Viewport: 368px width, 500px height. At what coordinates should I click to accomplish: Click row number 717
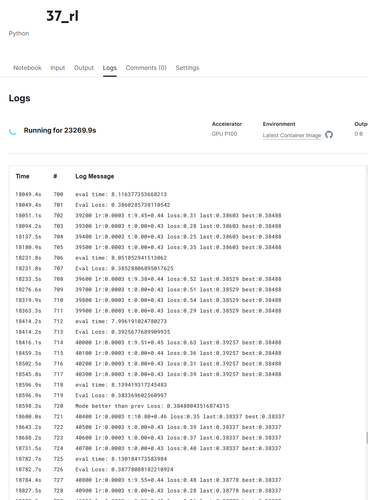click(58, 374)
